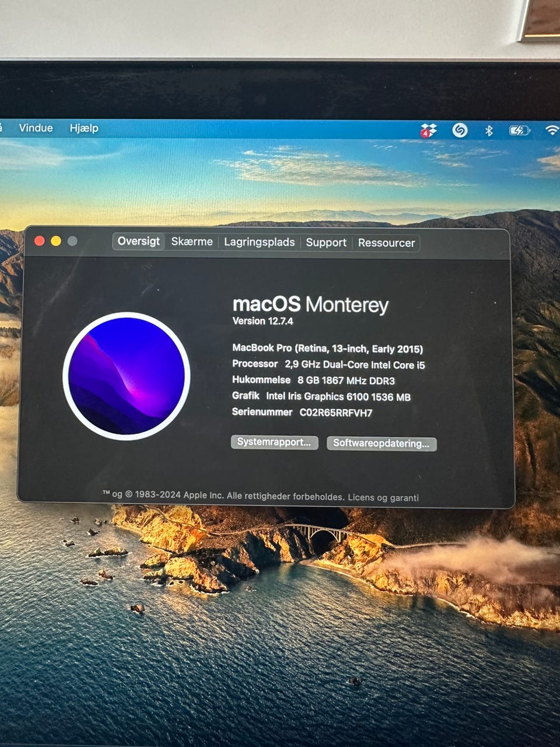Click the Systemrapport... button
Viewport: 560px width, 747px height.
(x=275, y=442)
